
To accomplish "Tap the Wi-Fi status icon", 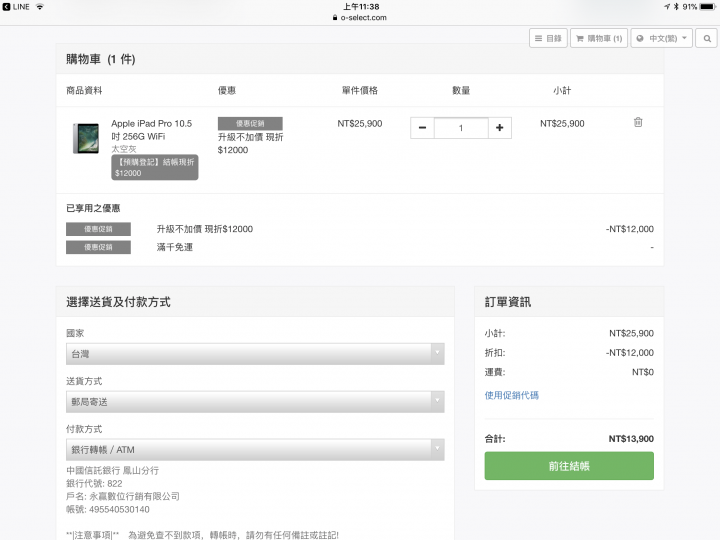I will click(40, 6).
